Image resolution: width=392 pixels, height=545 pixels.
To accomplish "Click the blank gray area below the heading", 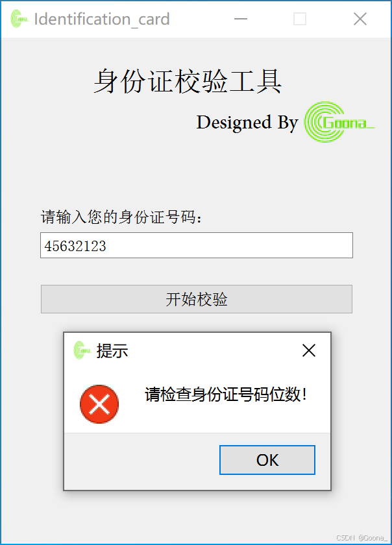I will point(197,174).
